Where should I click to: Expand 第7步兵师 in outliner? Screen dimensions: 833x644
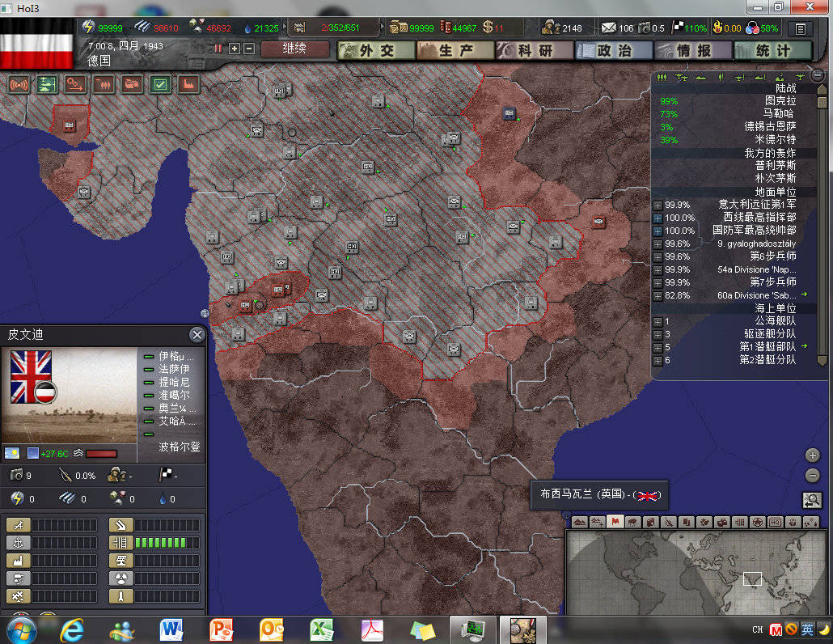(x=658, y=283)
